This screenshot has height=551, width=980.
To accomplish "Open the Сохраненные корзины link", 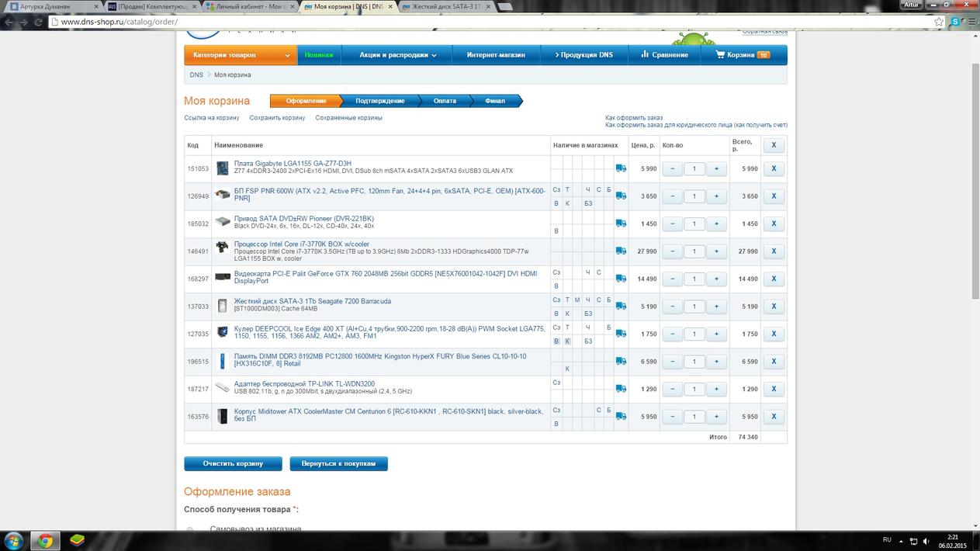I will click(x=348, y=118).
